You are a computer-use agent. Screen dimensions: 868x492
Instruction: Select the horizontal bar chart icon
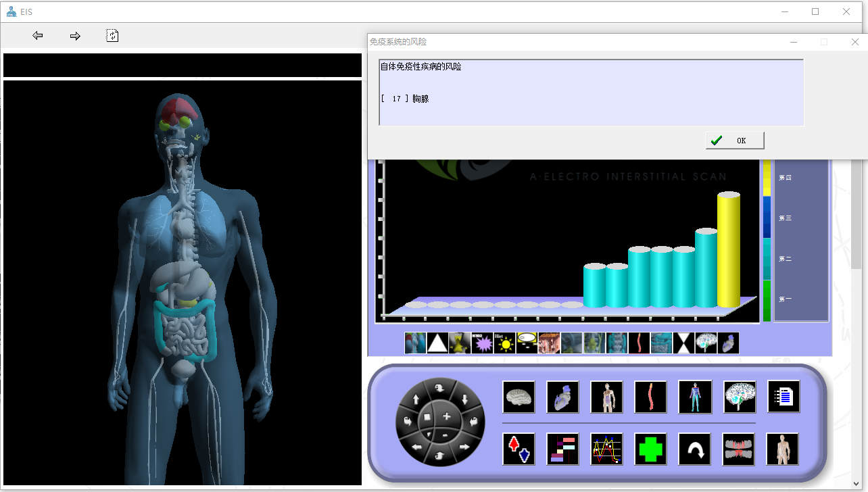coord(562,449)
